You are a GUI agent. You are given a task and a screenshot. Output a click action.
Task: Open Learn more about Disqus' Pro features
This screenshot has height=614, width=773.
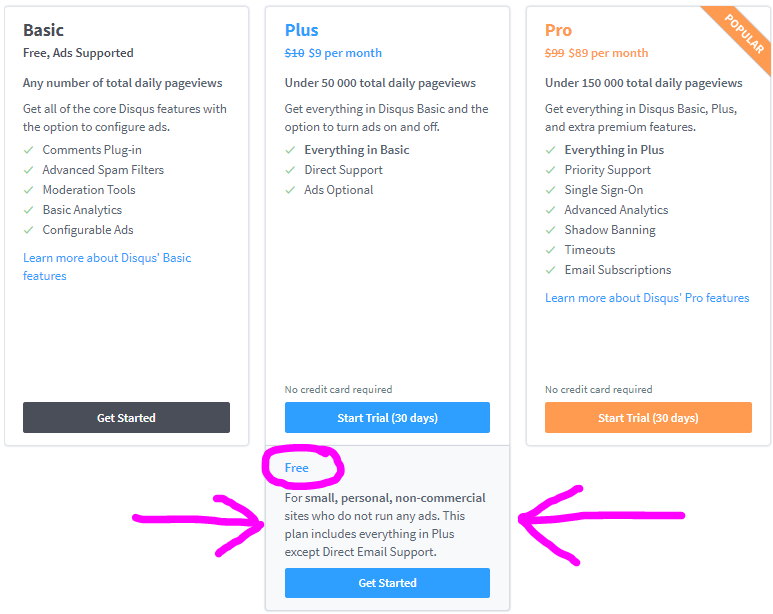click(x=647, y=298)
